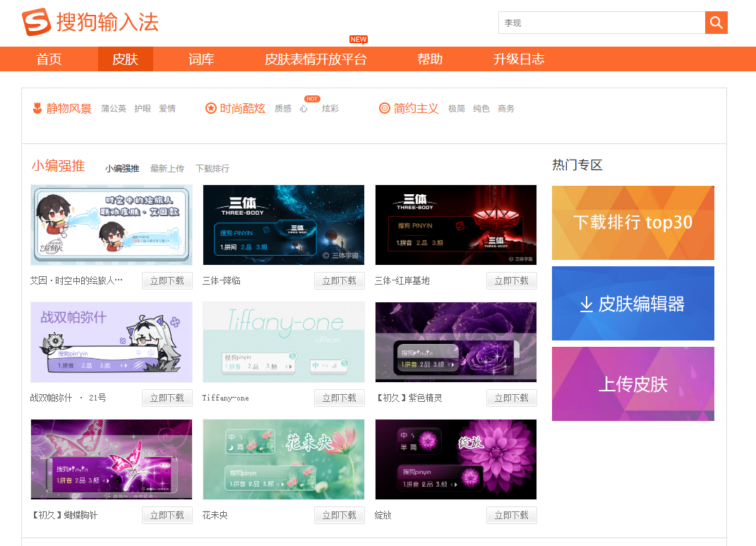Switch to the 下载排行 tab

click(x=212, y=169)
